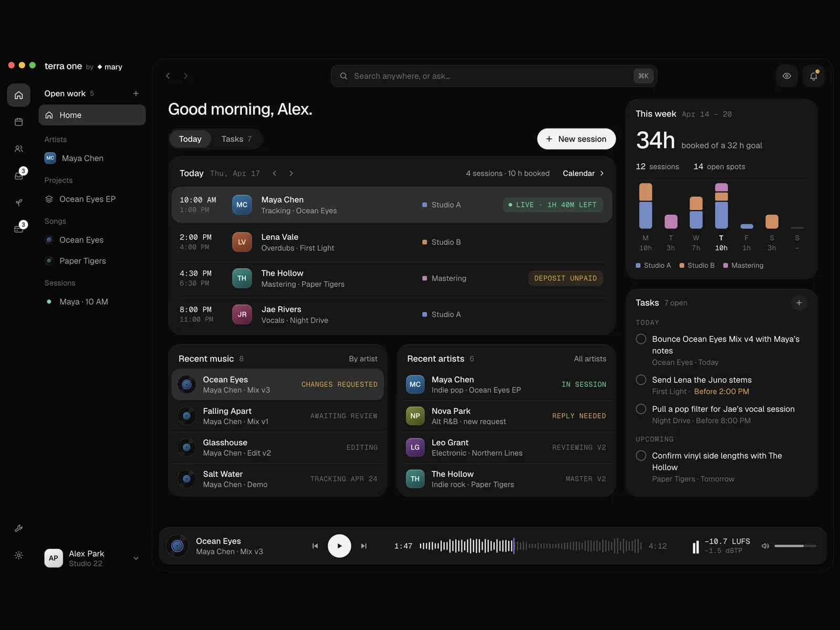Toggle the eye visibility button
This screenshot has height=630, width=840.
(x=787, y=76)
